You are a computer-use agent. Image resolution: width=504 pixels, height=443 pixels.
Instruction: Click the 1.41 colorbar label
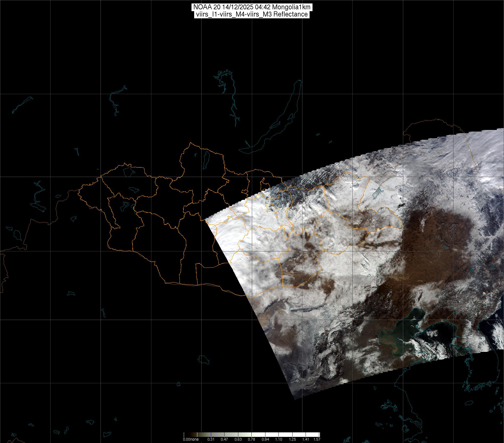point(306,439)
